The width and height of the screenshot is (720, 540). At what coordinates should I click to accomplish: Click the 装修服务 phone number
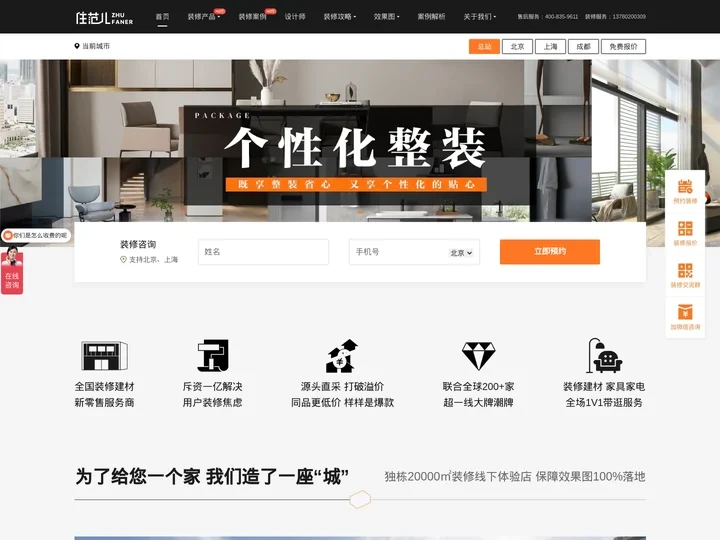click(615, 17)
